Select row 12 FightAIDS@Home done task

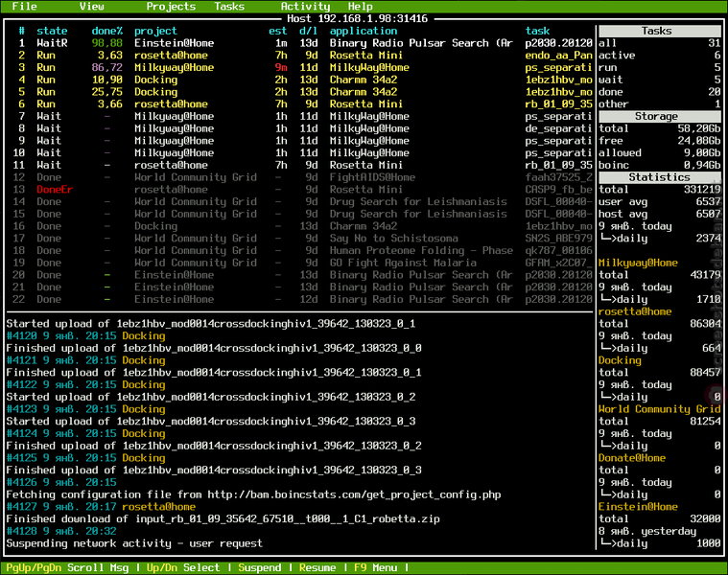(299, 177)
